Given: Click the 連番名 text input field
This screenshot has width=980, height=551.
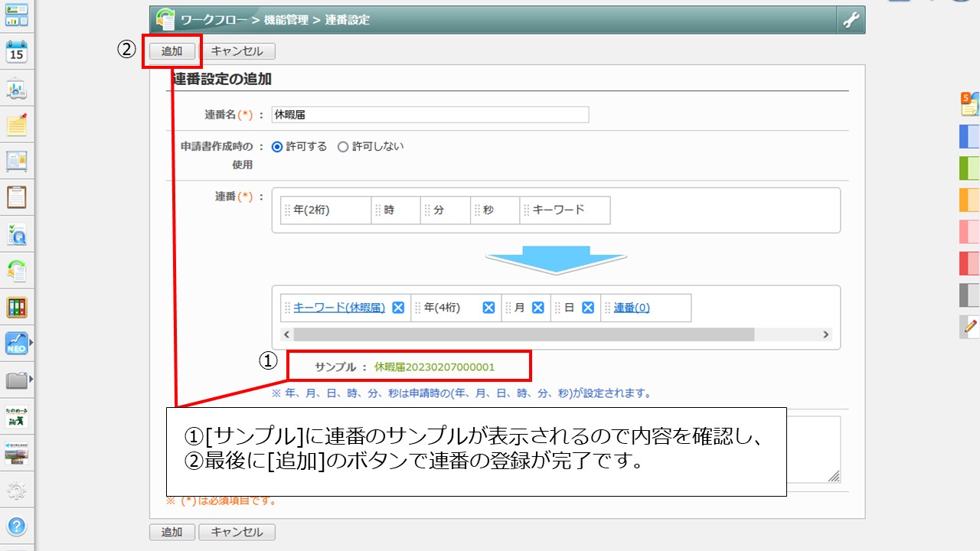Looking at the screenshot, I should tap(430, 115).
